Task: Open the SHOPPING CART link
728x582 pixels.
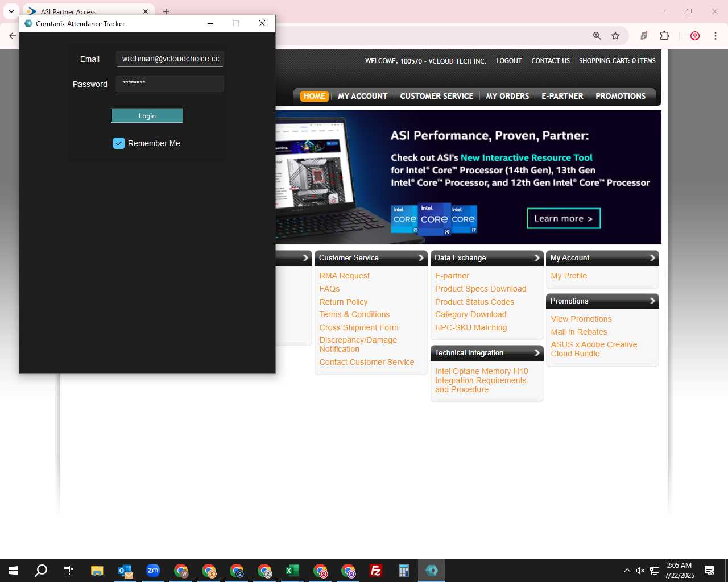Action: pos(617,61)
